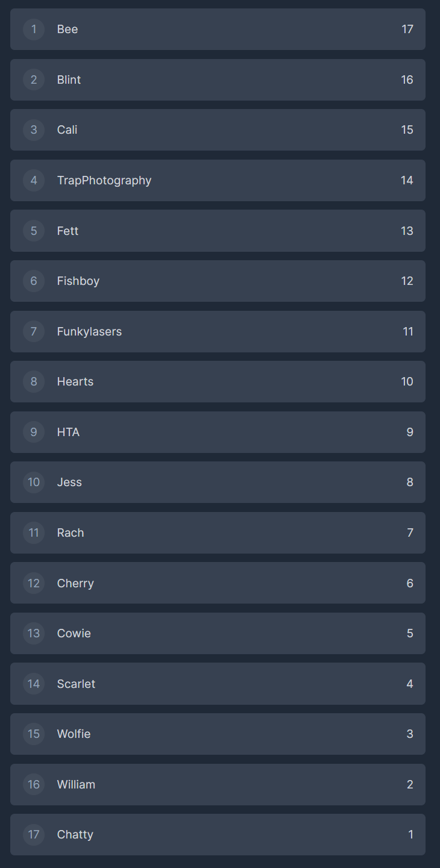The image size is (440, 868).
Task: Click the Fishboy name
Action: coord(78,281)
